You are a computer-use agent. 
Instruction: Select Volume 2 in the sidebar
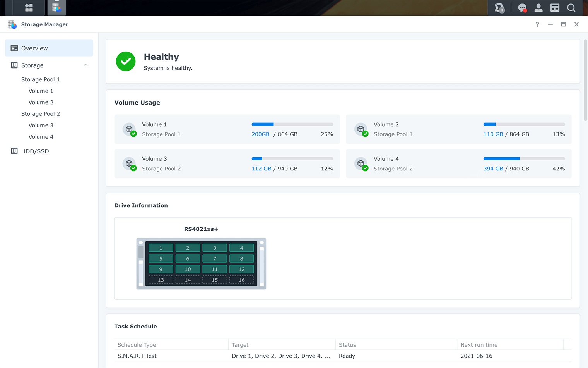(41, 102)
